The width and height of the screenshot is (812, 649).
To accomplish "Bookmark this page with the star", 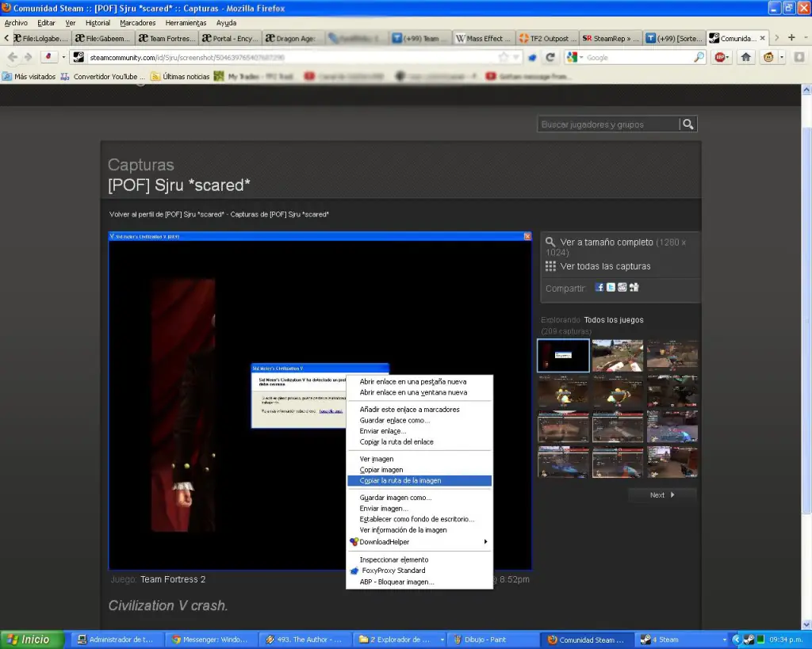I will 504,57.
